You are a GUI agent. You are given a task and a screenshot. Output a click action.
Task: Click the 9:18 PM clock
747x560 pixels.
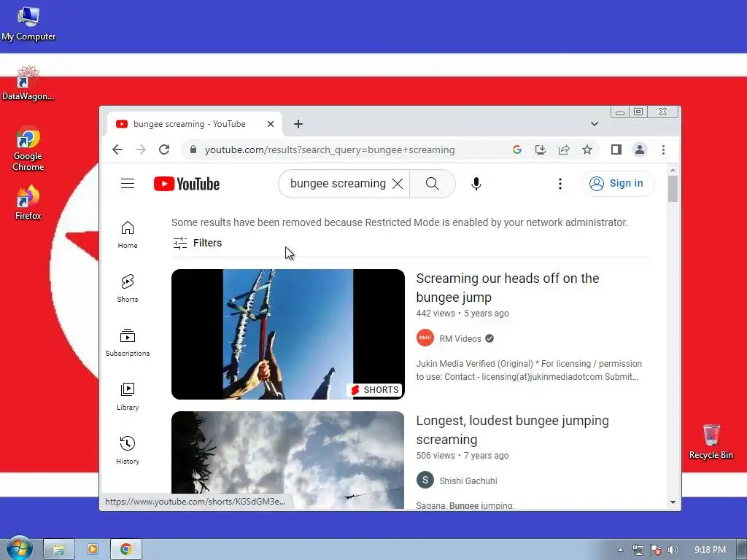pos(710,550)
